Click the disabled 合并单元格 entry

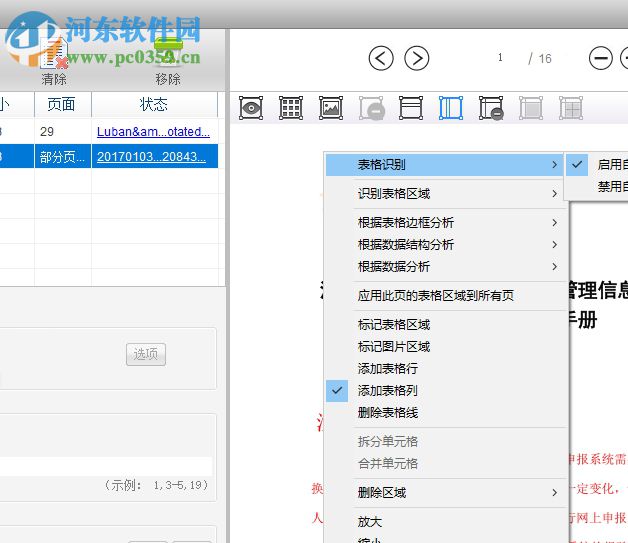pos(444,464)
